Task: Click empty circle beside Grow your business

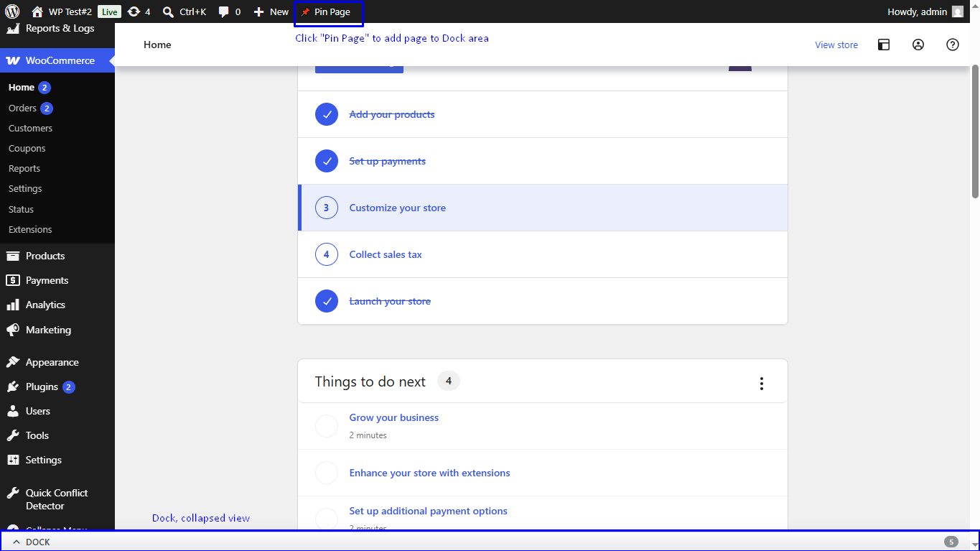Action: pos(327,426)
